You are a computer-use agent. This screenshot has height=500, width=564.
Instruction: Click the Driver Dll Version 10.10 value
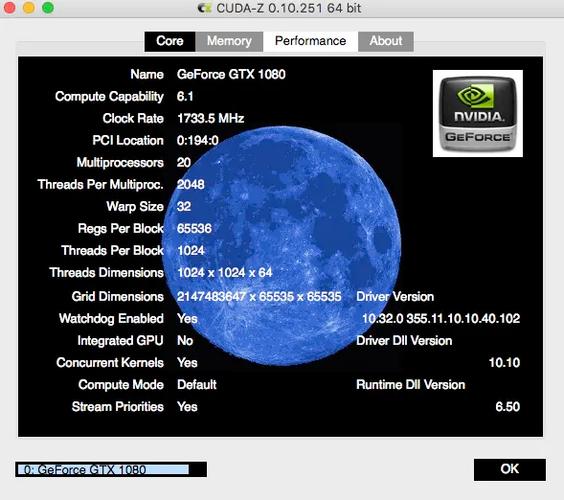[x=504, y=363]
